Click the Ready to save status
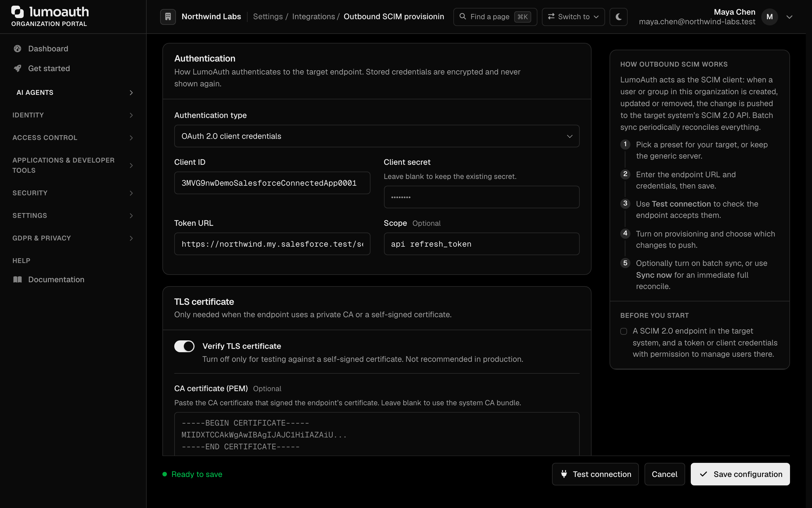 tap(192, 474)
